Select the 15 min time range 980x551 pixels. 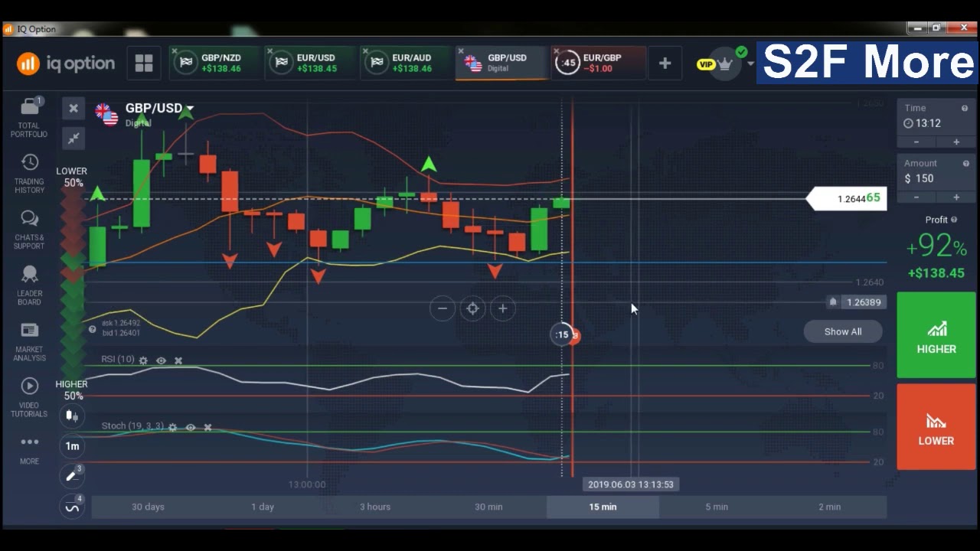coord(603,507)
